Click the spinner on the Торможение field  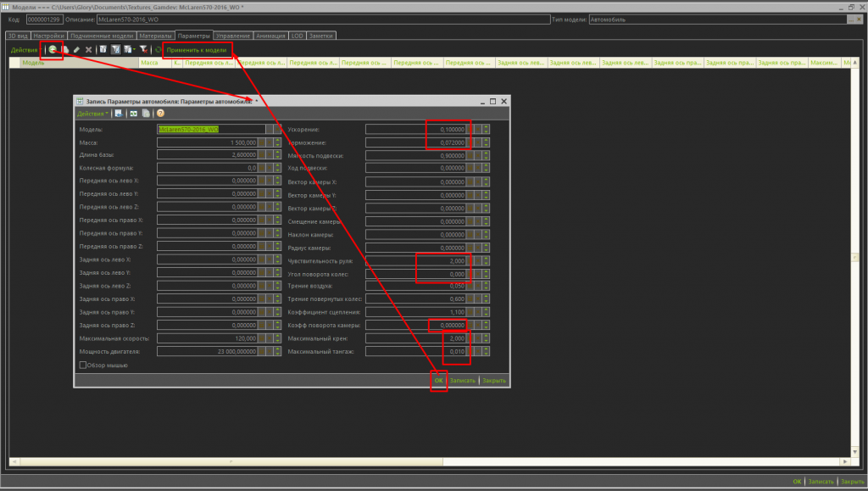pos(486,142)
